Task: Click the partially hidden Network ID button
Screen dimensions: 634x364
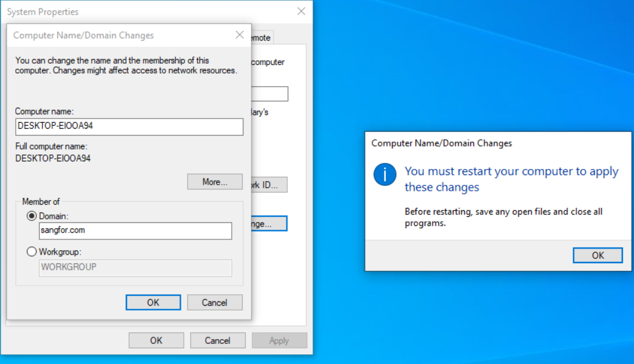Action: click(269, 185)
